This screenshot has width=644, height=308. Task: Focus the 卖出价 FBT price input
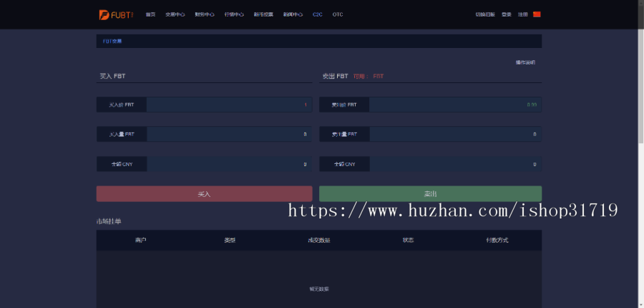[x=455, y=105]
